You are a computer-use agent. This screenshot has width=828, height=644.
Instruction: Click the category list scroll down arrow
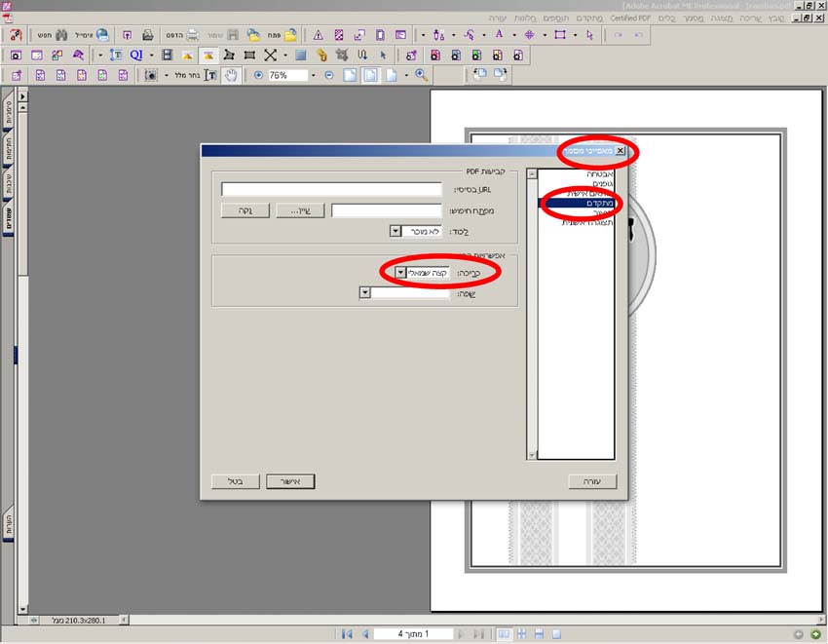[x=532, y=455]
